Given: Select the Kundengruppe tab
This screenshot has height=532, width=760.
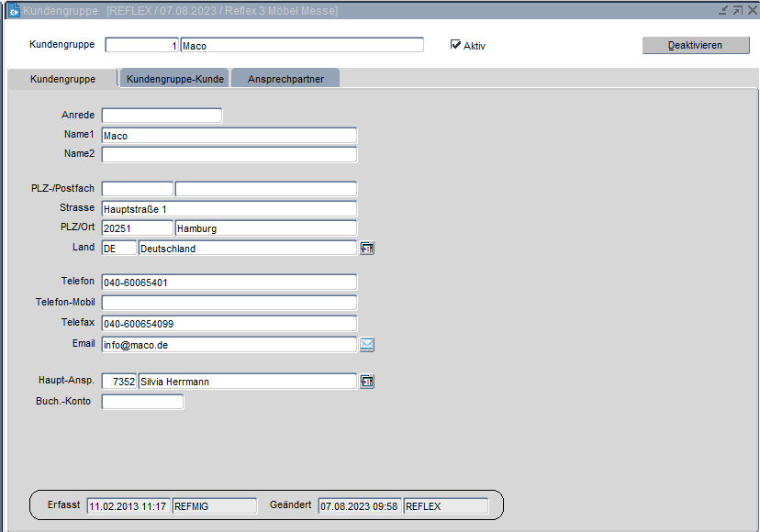Looking at the screenshot, I should coord(62,79).
